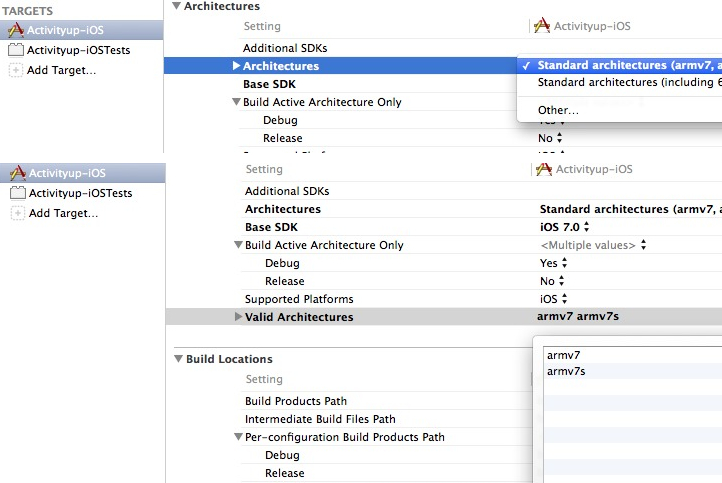This screenshot has width=722, height=483.
Task: Select the armv7 armv7s value field
Action: tap(578, 316)
